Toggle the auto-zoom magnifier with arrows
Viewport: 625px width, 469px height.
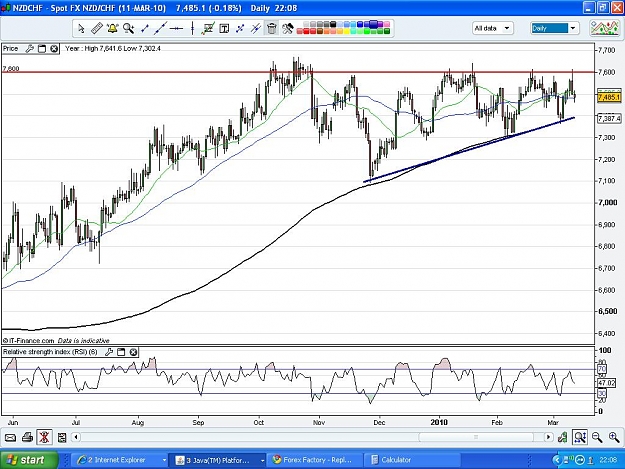tap(580, 438)
